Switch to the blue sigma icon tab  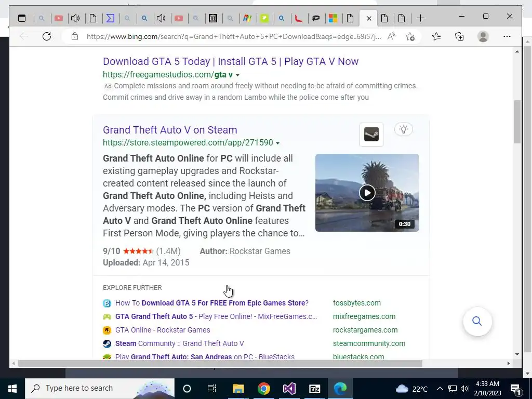tap(110, 18)
